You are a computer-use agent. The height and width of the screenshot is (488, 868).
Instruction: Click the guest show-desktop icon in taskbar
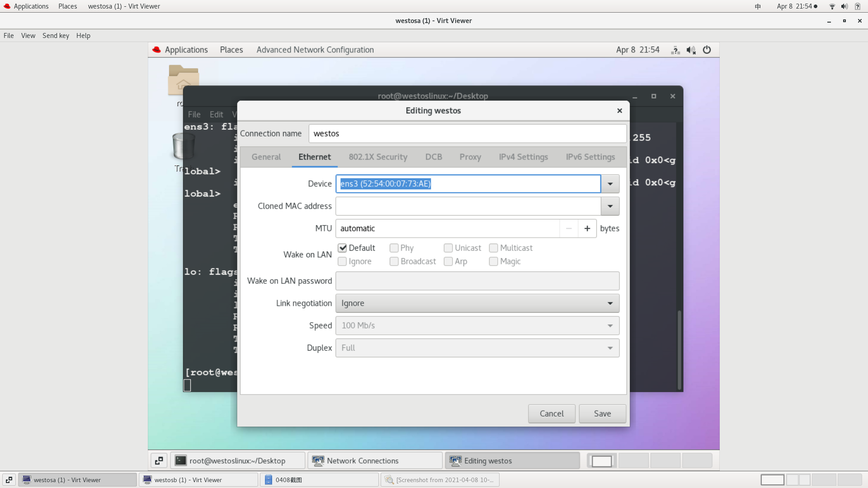point(159,460)
